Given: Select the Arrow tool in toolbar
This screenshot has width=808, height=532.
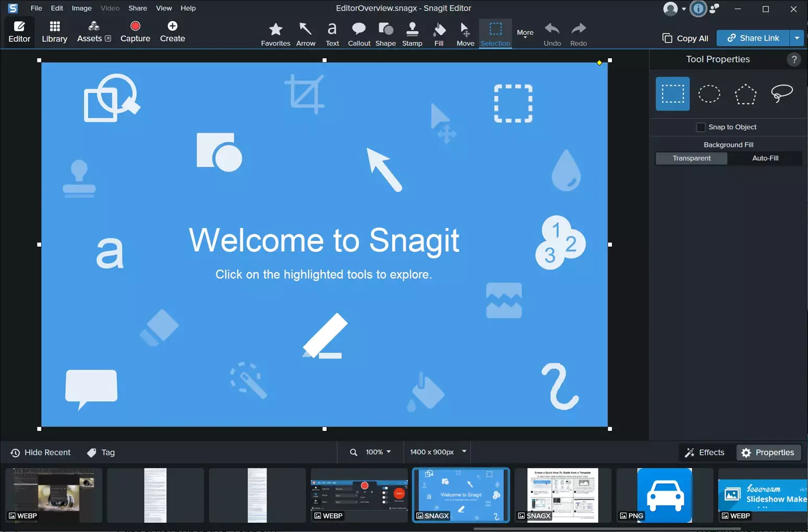Looking at the screenshot, I should (306, 34).
